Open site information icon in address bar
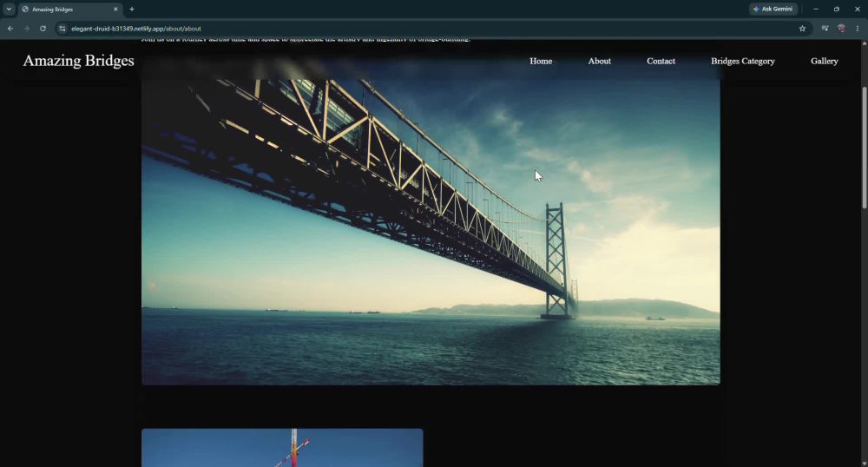The image size is (868, 467). 62,29
